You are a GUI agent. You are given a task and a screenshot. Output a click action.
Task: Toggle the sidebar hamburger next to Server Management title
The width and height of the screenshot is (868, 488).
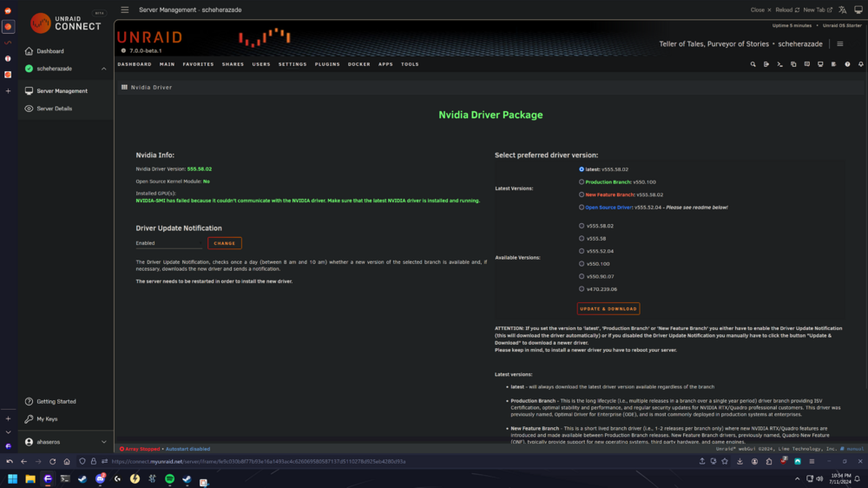click(124, 10)
